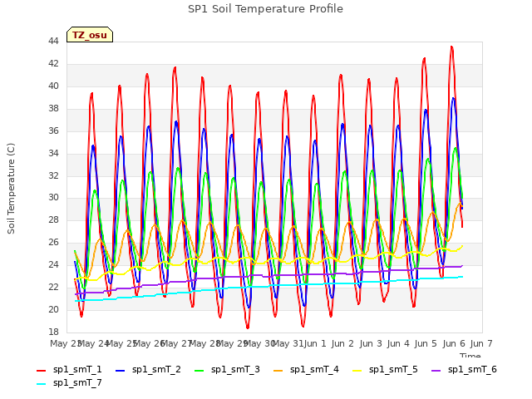Screen dimensions: 532x399
Task: Click the 38 y-axis tick label
Action: point(53,108)
